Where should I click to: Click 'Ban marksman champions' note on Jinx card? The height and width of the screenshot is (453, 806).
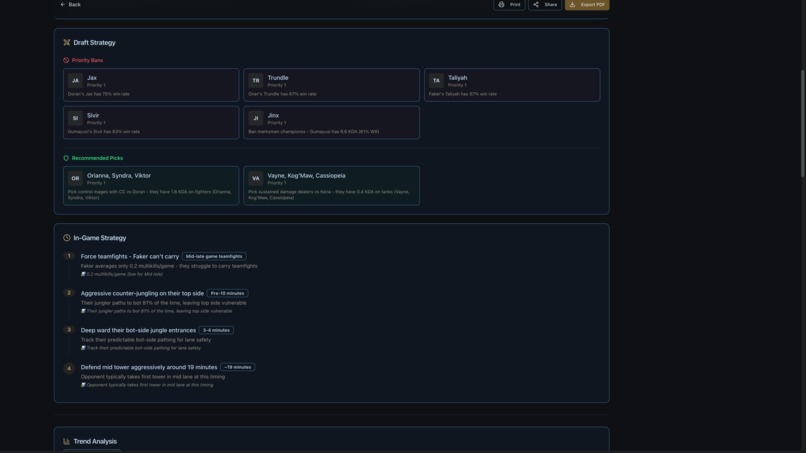(x=314, y=132)
